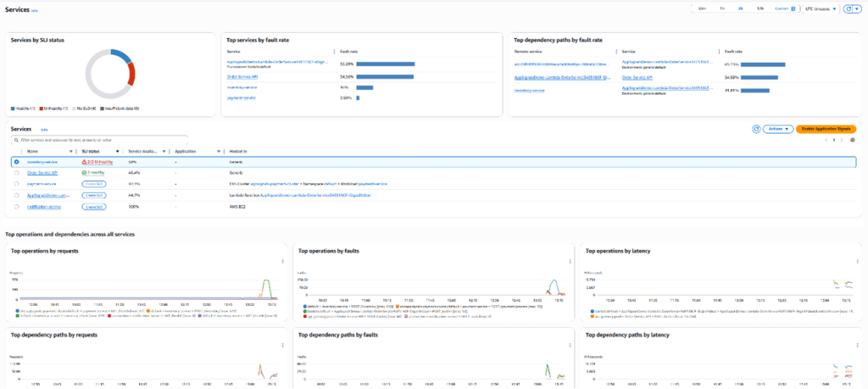Open the Services table settings gear

tap(853, 140)
